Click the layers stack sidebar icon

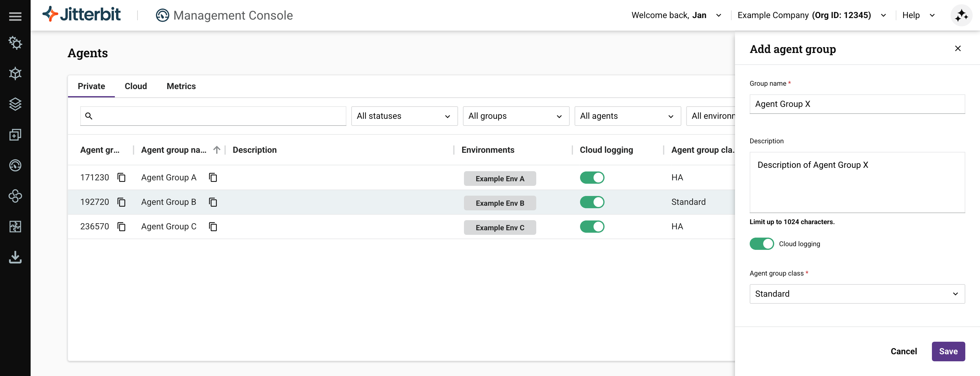(x=15, y=104)
